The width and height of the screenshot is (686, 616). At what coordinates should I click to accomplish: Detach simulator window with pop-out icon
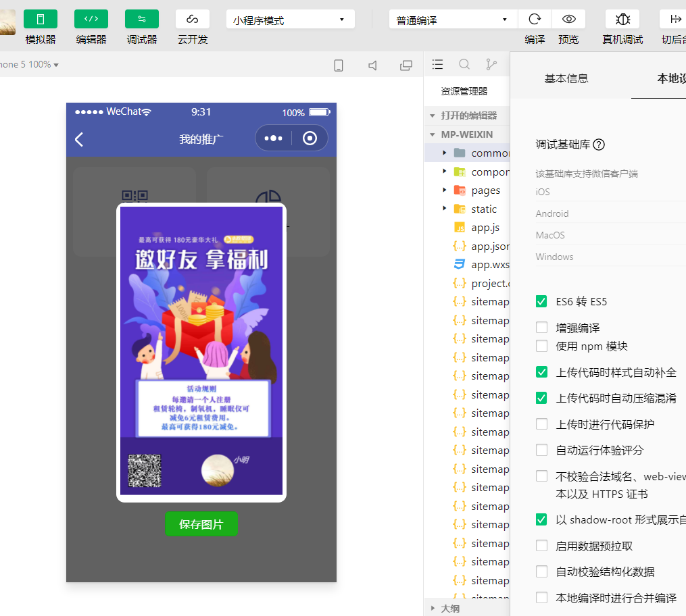pyautogui.click(x=406, y=66)
